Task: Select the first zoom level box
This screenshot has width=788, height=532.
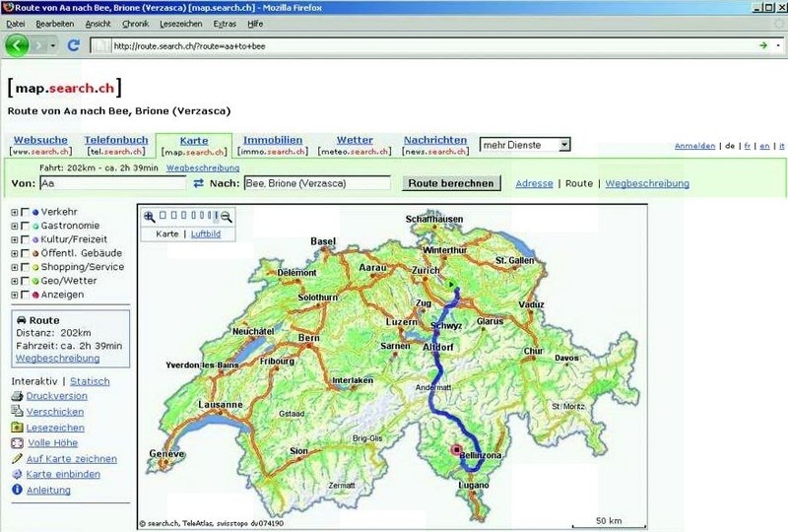Action: 163,216
